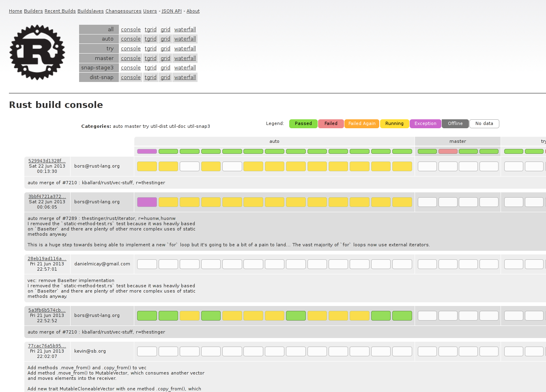546x392 pixels.
Task: Click first empty box in 28eb19ad116a row
Action: [x=147, y=264]
